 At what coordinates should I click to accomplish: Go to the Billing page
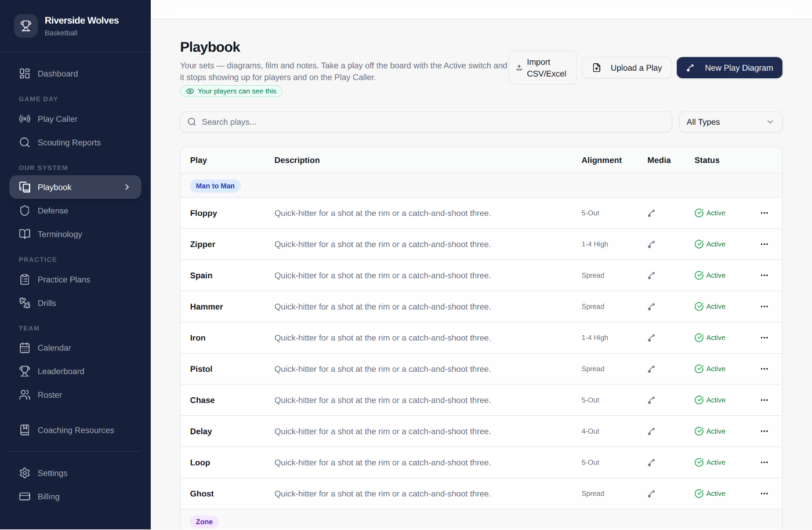click(x=75, y=497)
